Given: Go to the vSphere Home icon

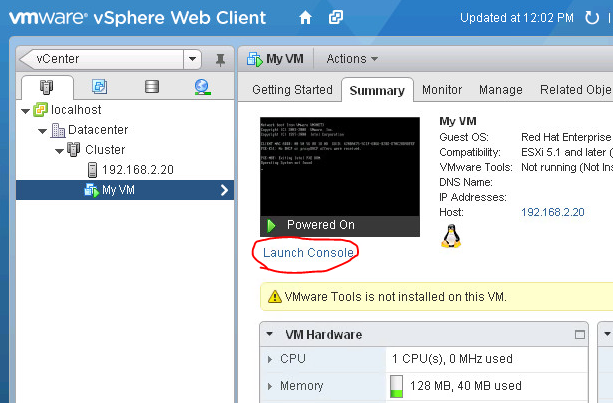Looking at the screenshot, I should click(305, 18).
